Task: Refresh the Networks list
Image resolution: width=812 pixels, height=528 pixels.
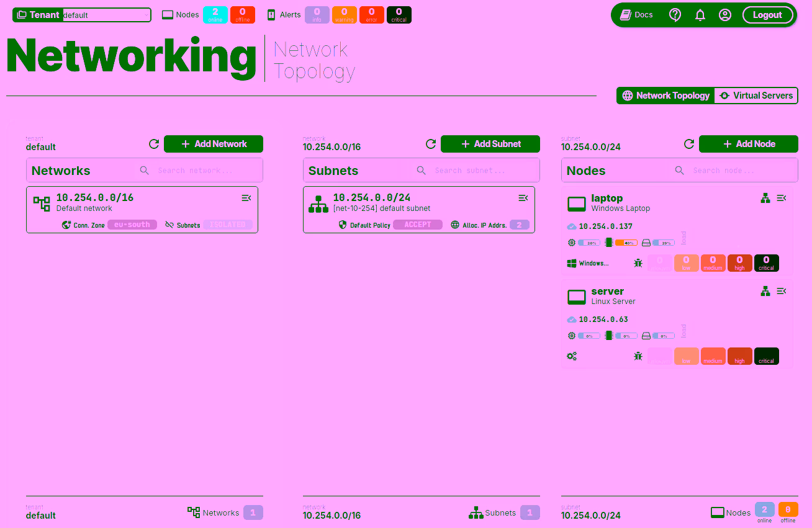Action: 154,144
